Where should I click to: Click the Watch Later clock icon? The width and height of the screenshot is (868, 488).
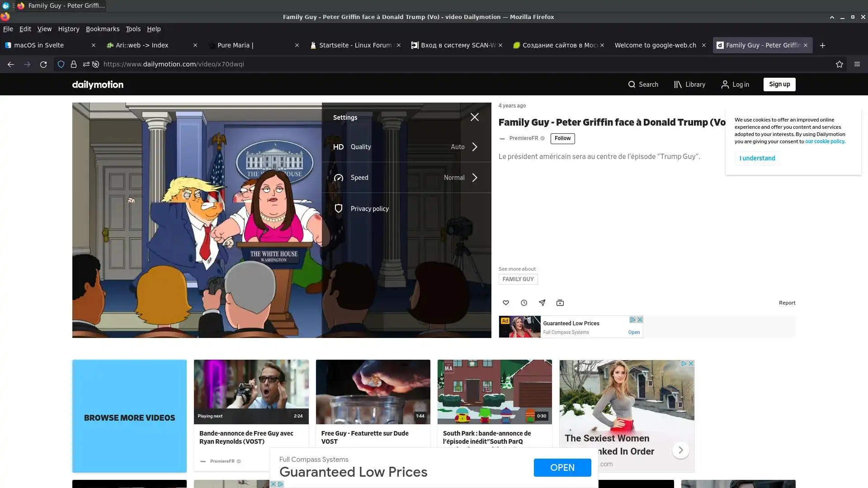[524, 303]
